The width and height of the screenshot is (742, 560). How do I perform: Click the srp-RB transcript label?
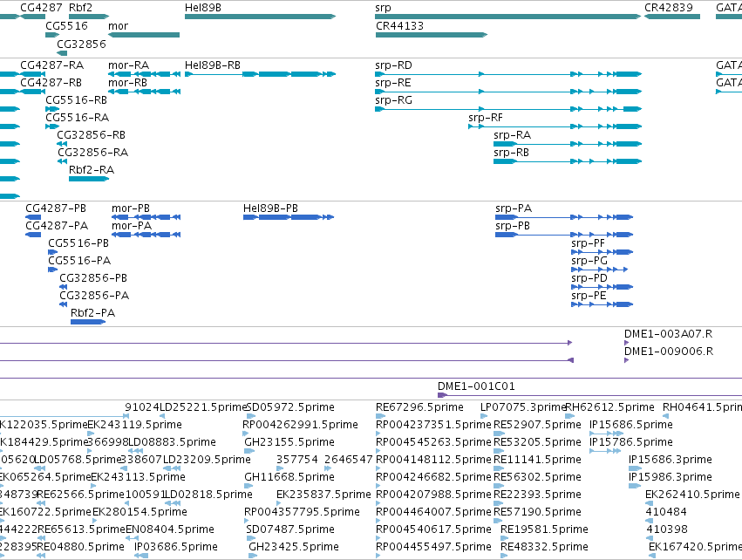[x=511, y=153]
